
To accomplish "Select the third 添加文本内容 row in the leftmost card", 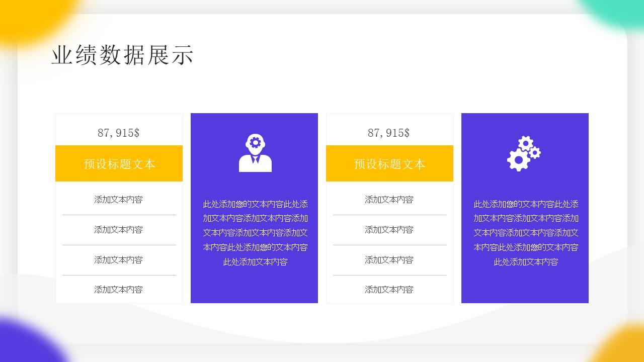I will point(119,260).
